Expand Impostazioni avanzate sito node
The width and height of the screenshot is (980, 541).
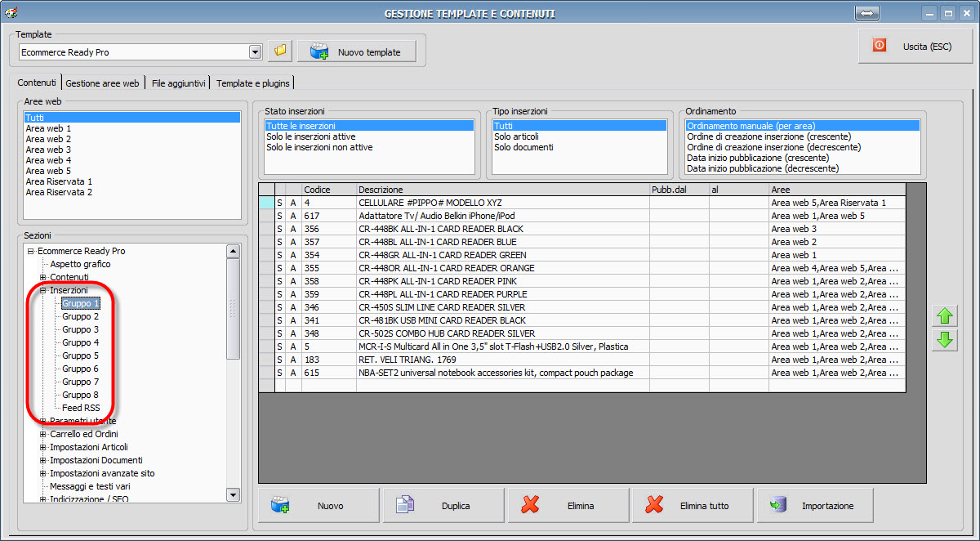click(x=43, y=473)
